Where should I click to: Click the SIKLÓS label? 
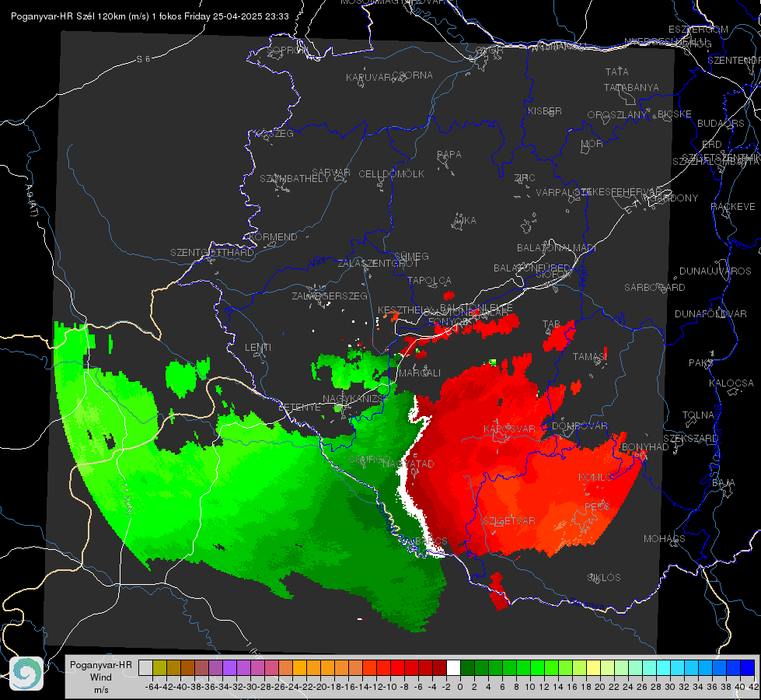(x=604, y=578)
